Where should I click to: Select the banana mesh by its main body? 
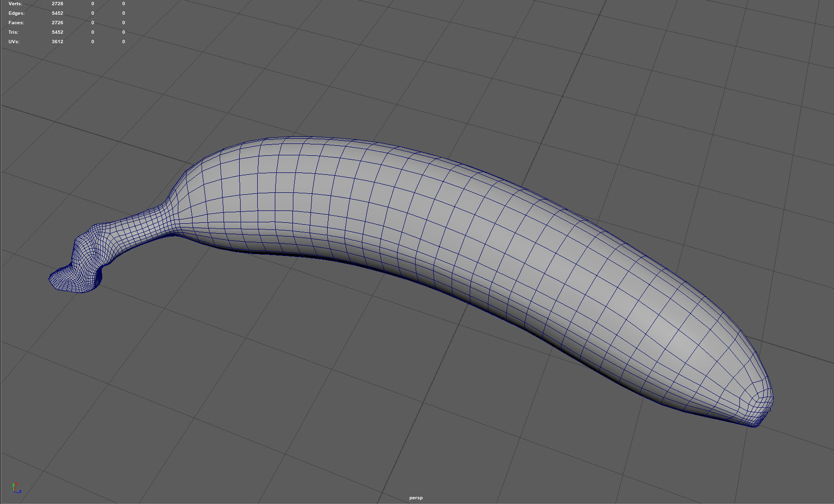coord(428,238)
